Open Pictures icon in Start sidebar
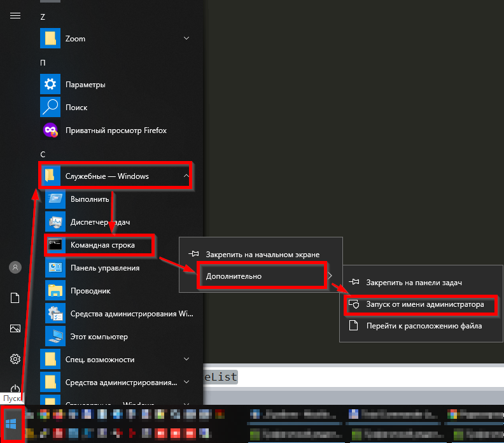This screenshot has width=504, height=443. (x=15, y=328)
